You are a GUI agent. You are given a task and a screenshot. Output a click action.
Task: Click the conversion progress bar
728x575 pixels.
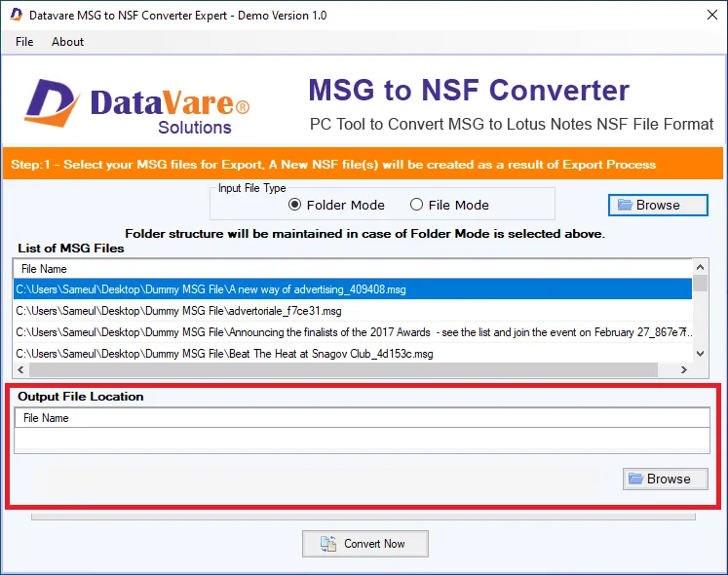pos(364,517)
